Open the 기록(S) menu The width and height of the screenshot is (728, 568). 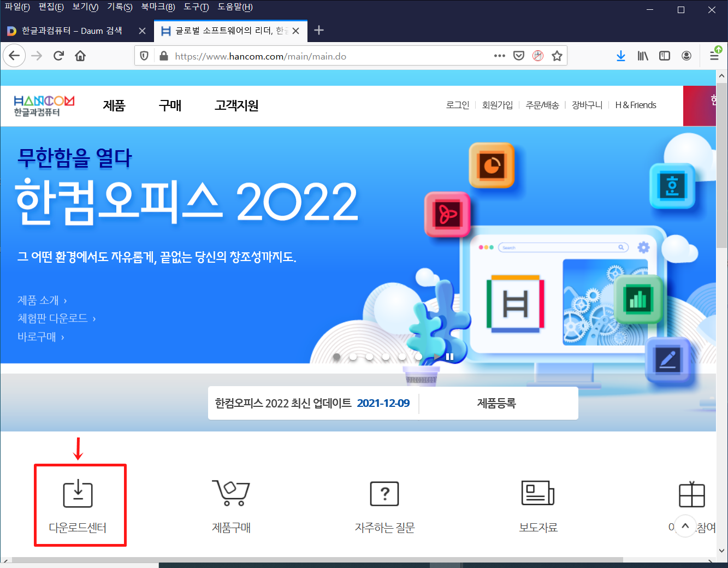pos(120,7)
